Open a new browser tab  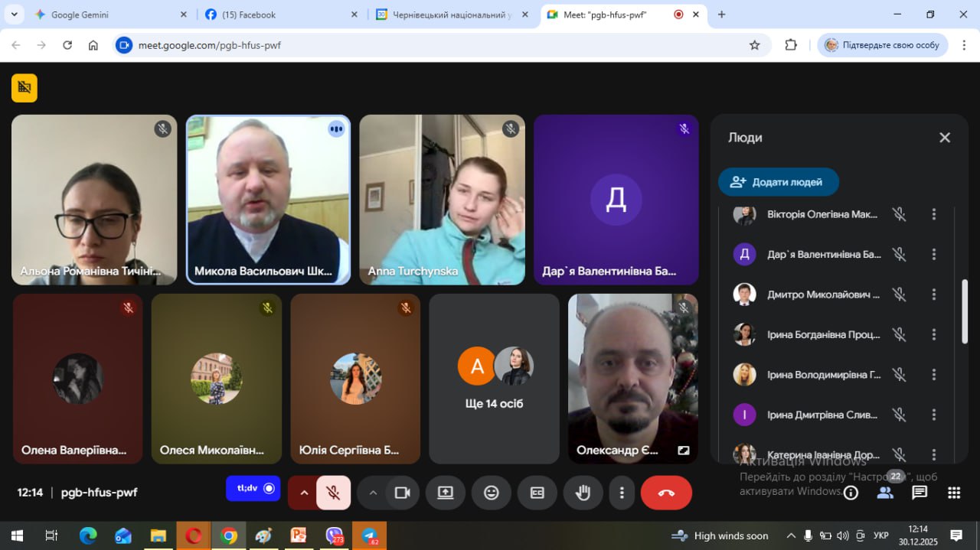721,15
